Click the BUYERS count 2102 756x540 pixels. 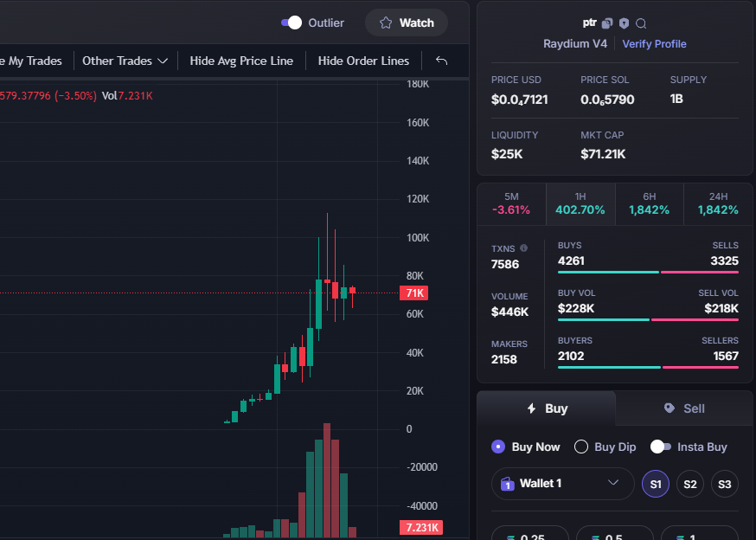pos(571,357)
